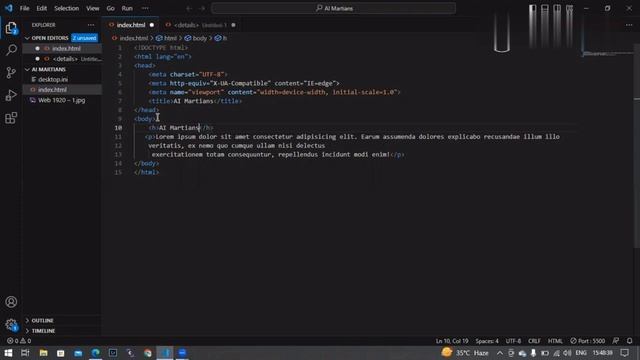The height and width of the screenshot is (360, 640).
Task: Collapse the Open Editors section
Action: 50,38
